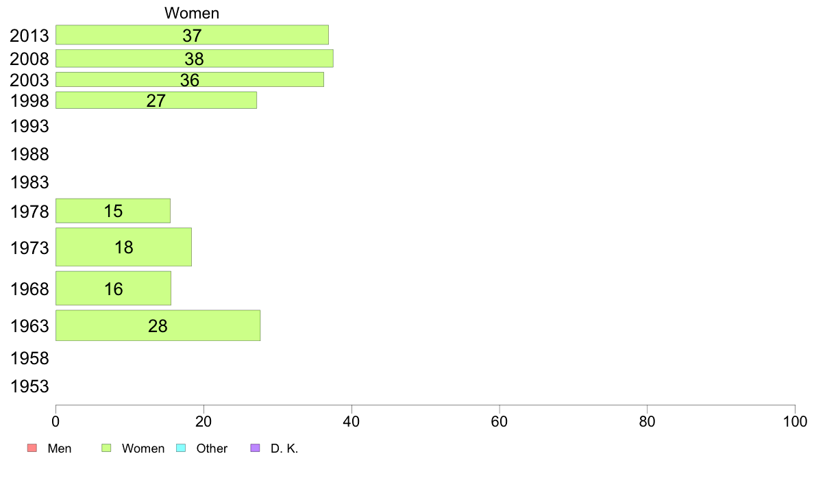Screen dimensions: 814x504
Task: Select the 2013 bar showing 37
Action: 192,35
